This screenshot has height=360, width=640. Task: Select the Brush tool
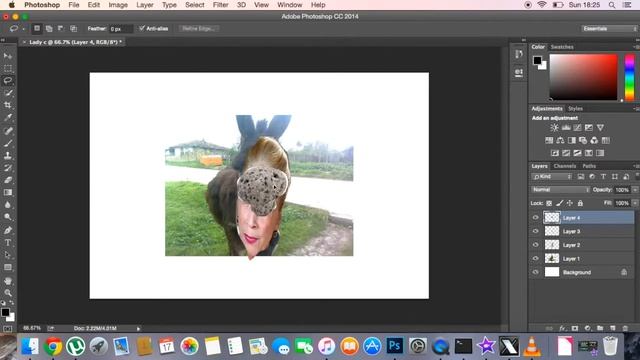click(8, 143)
